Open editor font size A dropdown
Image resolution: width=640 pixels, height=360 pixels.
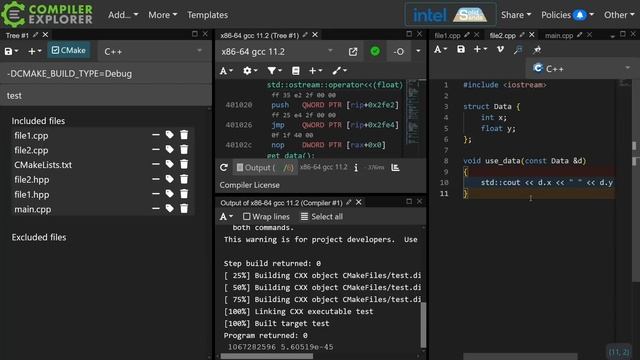click(440, 49)
